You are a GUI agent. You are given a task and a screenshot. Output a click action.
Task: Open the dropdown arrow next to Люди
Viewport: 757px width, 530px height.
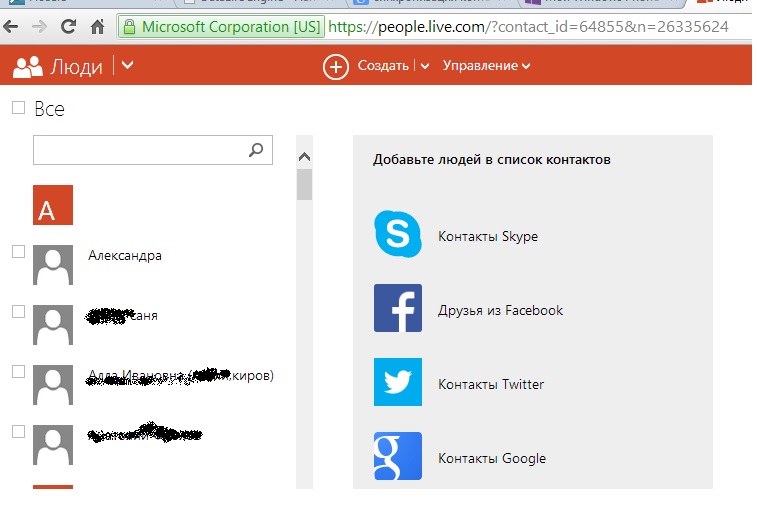coord(127,65)
